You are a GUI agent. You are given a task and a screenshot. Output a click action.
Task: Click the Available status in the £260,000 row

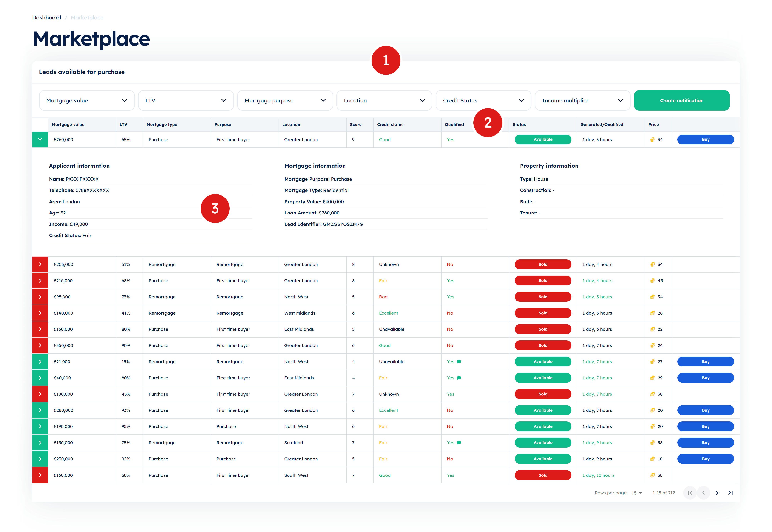click(x=543, y=139)
